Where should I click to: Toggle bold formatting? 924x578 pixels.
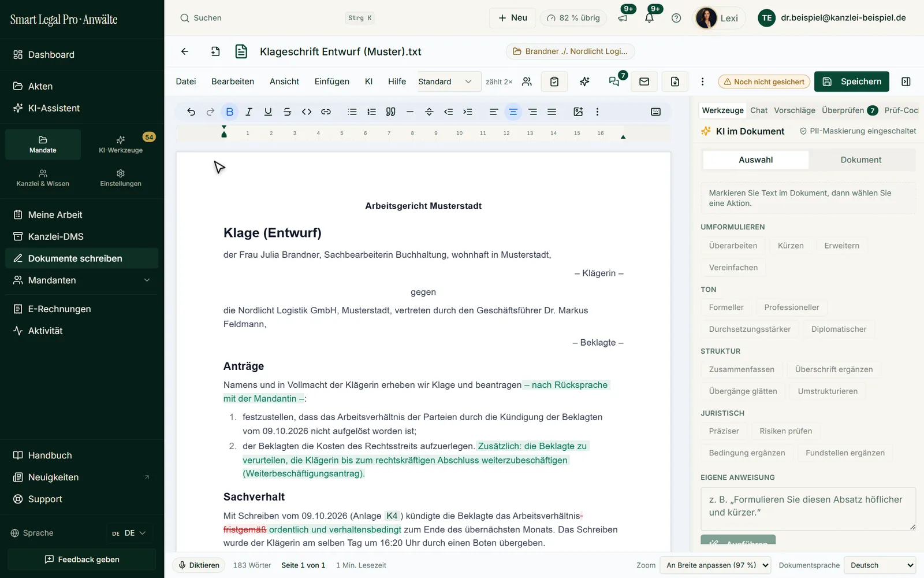[230, 112]
